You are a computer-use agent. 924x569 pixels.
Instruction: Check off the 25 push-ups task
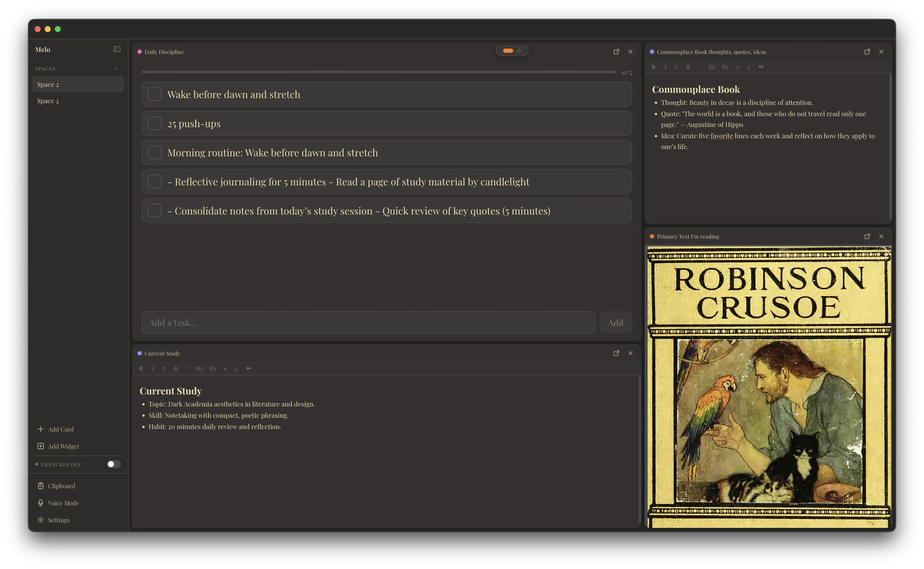point(154,123)
